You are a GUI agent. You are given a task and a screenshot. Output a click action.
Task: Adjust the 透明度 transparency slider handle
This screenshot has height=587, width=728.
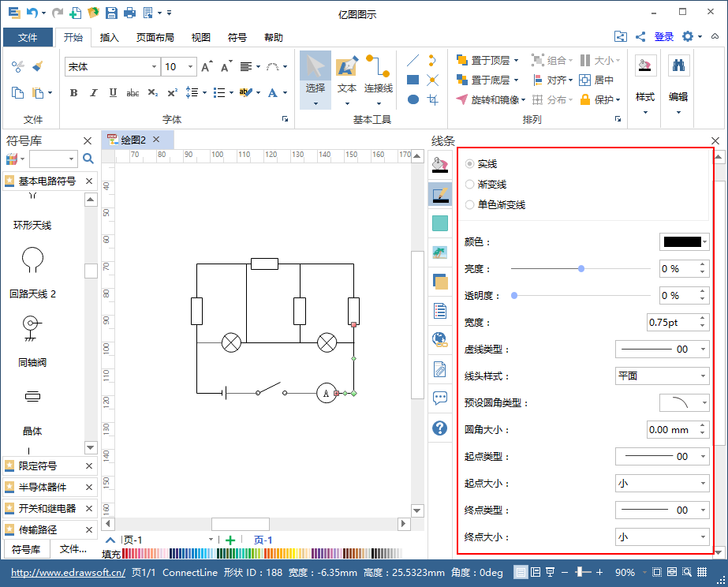point(514,295)
